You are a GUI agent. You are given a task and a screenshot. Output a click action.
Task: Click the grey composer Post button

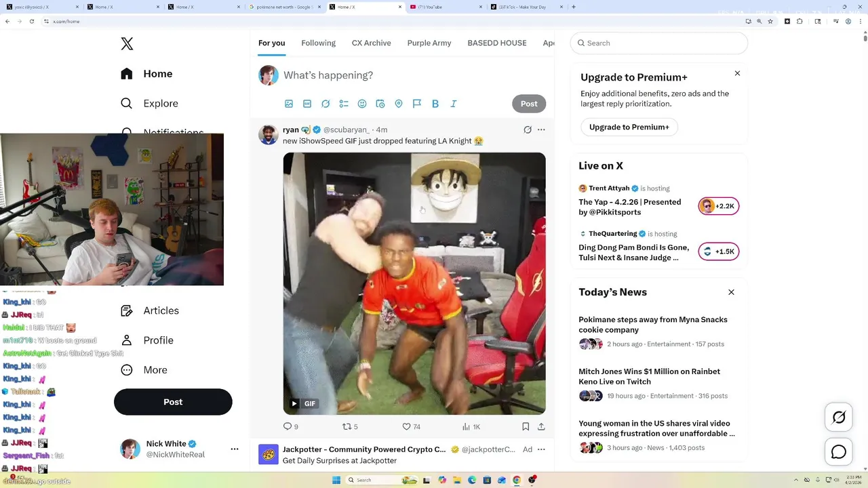pos(529,104)
